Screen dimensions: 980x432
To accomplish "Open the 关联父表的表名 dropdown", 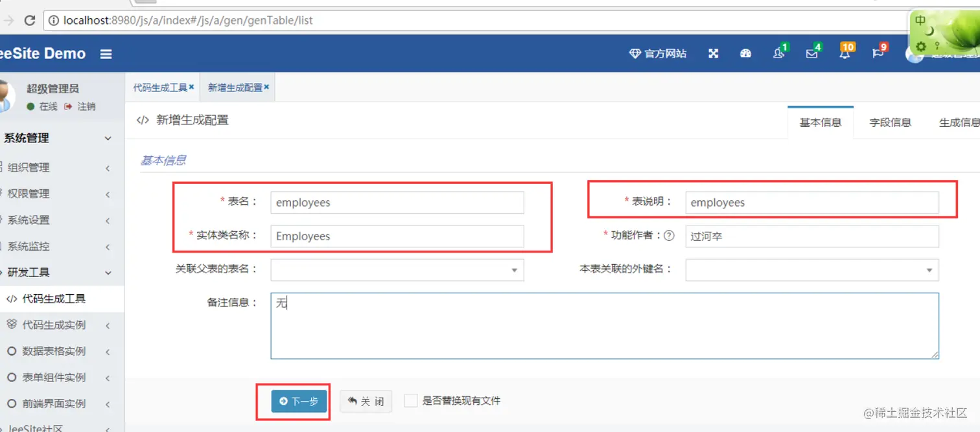I will click(397, 269).
